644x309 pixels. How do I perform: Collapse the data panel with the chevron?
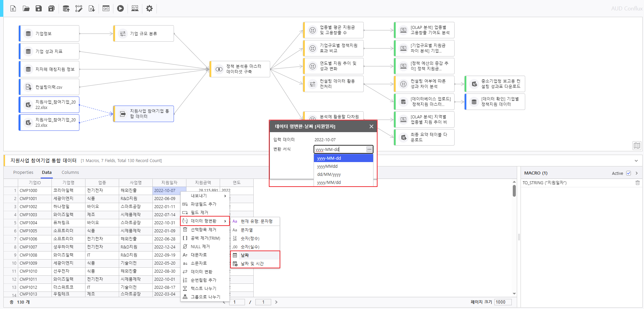pyautogui.click(x=636, y=161)
